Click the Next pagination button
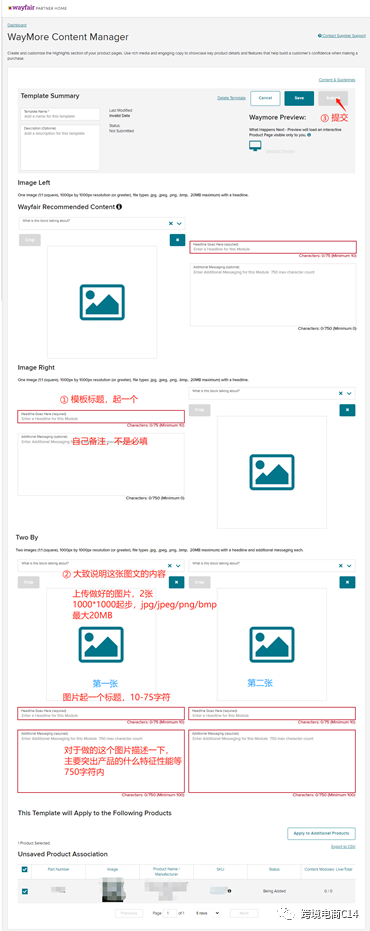This screenshot has height=931, width=370. (x=243, y=912)
